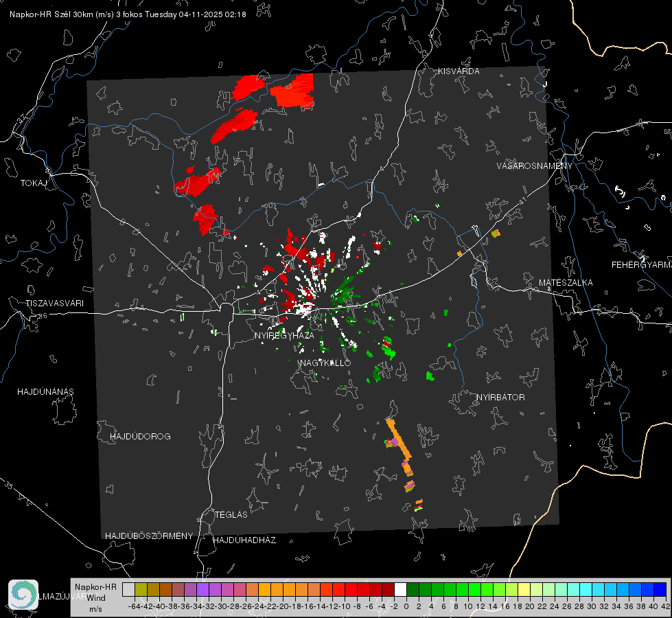Click the TISZAVASVÁRI city label
The image size is (672, 618).
[54, 304]
